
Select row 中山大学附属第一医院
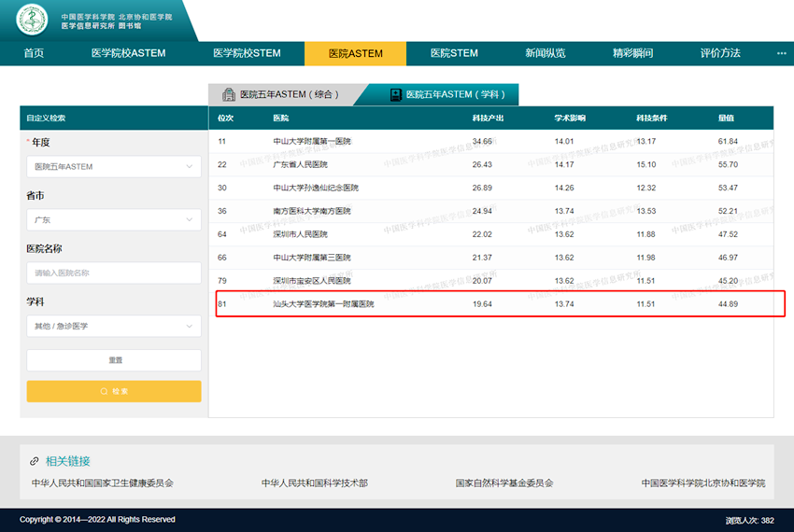(x=491, y=141)
